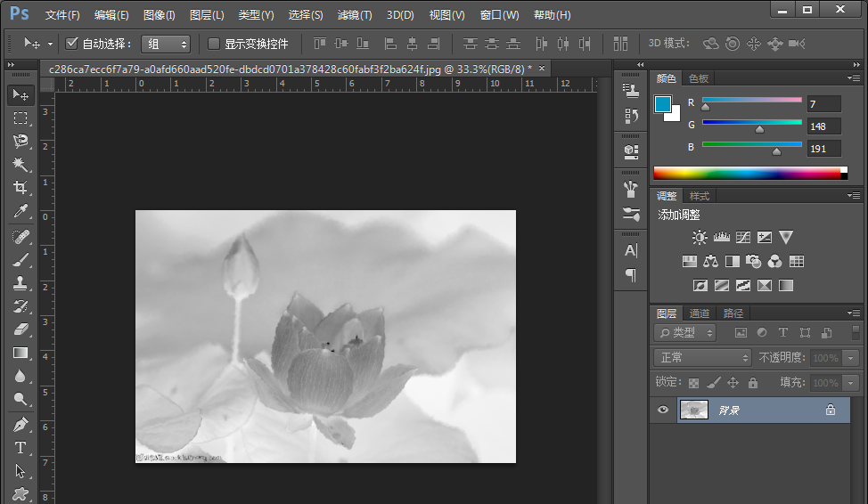Select the Eraser tool
The width and height of the screenshot is (868, 504).
20,329
